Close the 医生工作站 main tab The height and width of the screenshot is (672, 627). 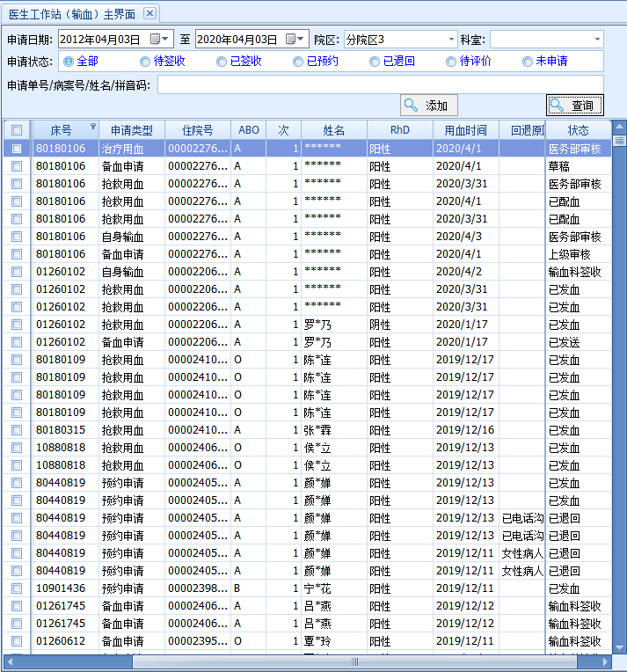point(149,12)
